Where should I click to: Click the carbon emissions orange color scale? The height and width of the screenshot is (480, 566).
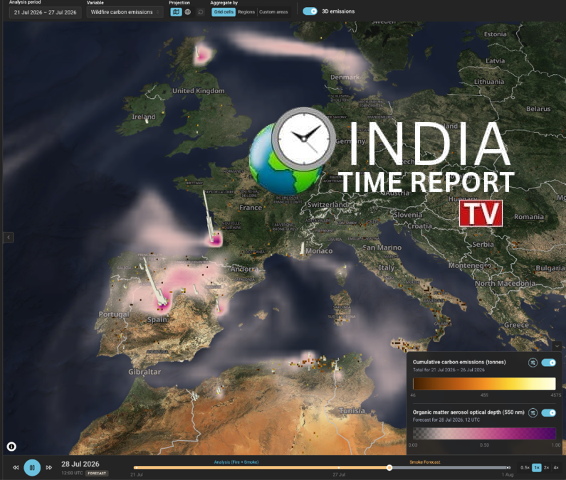(x=484, y=384)
